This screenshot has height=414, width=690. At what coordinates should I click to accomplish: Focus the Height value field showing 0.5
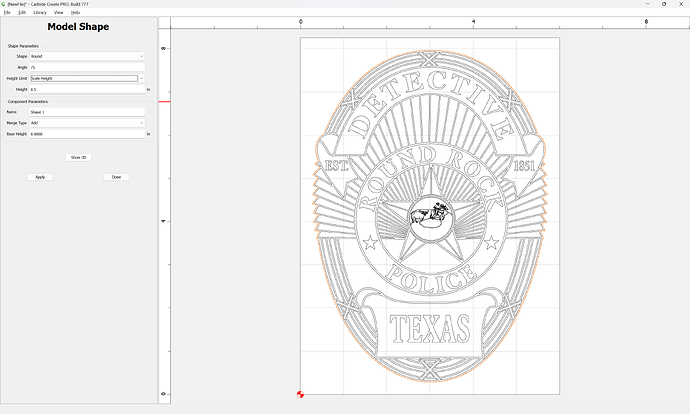coord(87,89)
